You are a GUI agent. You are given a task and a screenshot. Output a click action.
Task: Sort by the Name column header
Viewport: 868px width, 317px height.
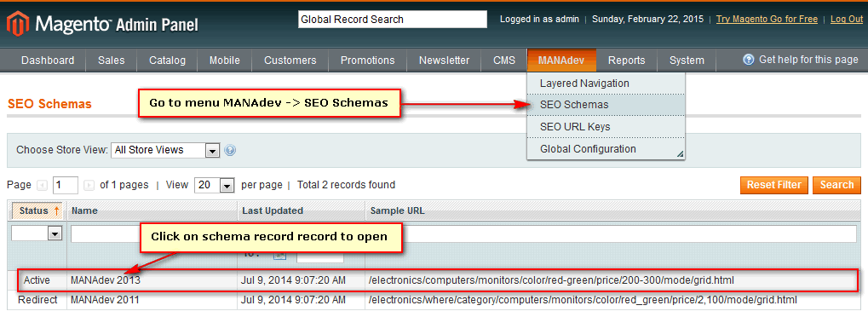pos(152,210)
